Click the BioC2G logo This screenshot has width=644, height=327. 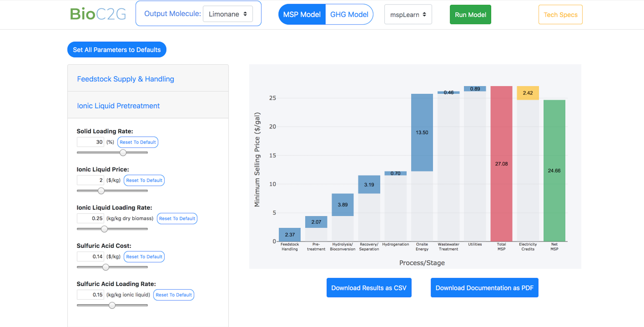98,14
